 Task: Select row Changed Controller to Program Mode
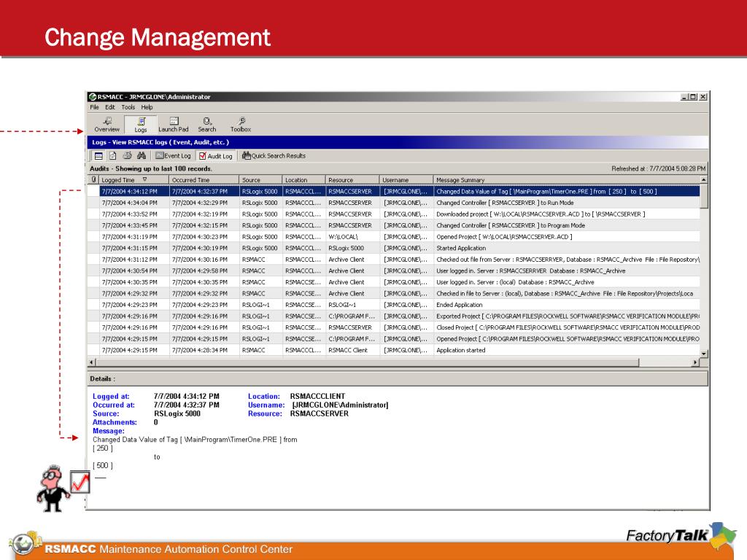click(393, 226)
